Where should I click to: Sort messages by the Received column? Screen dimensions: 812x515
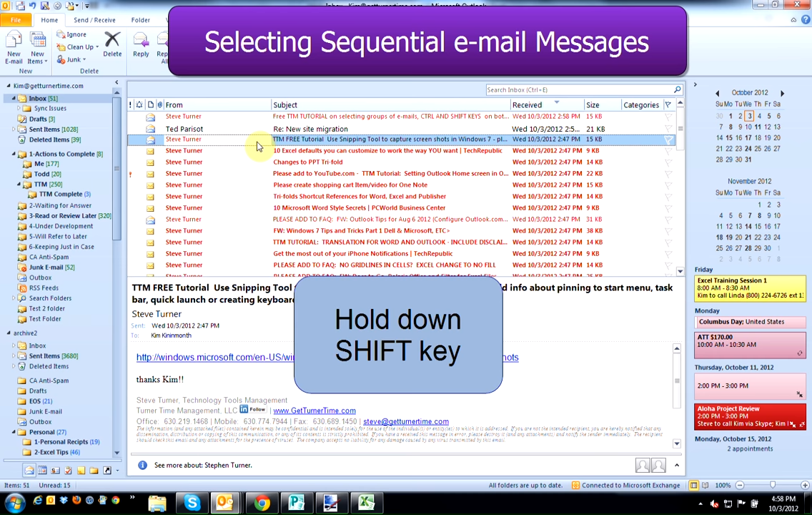point(547,104)
